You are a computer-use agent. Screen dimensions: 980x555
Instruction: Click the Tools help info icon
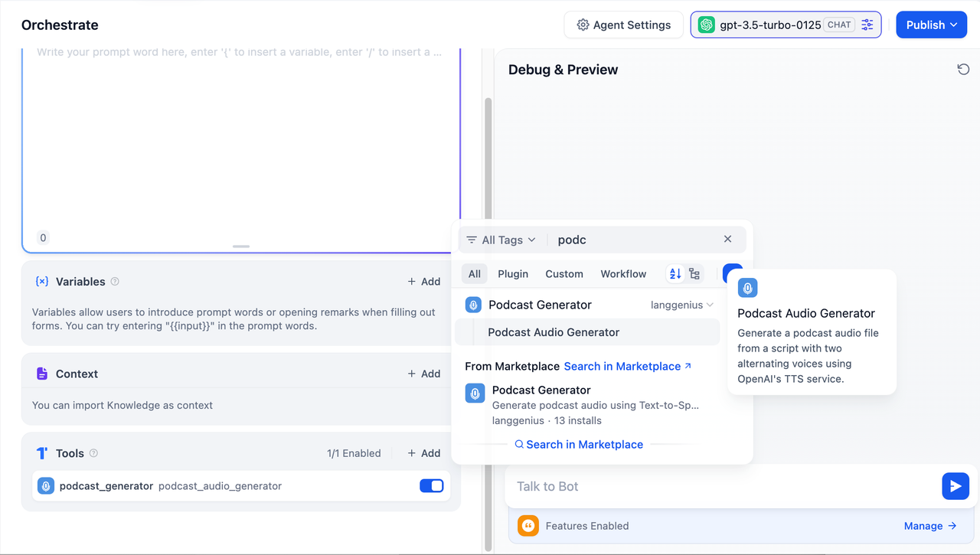point(93,453)
